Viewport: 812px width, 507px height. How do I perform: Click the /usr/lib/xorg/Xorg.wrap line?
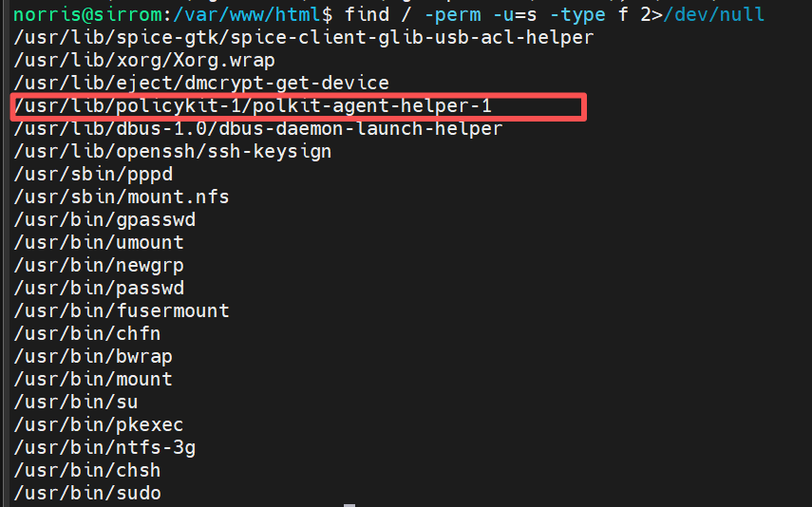click(x=144, y=61)
